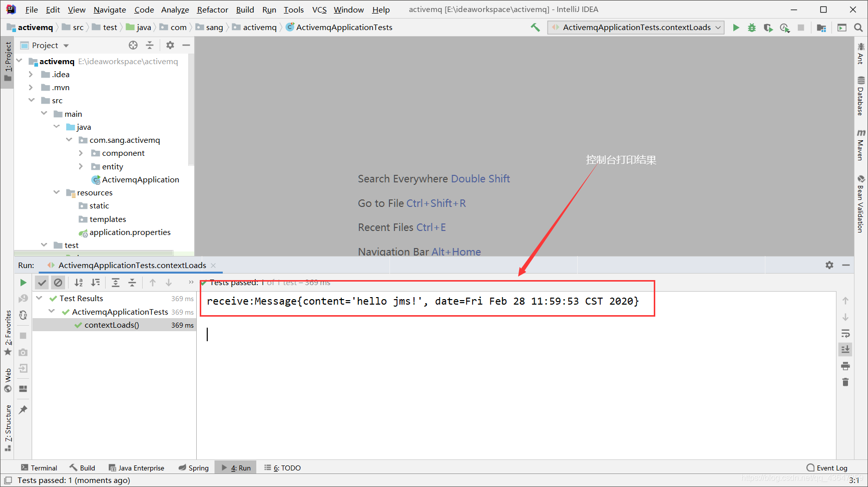This screenshot has width=868, height=487.
Task: Open the Refactor menu
Action: [212, 10]
